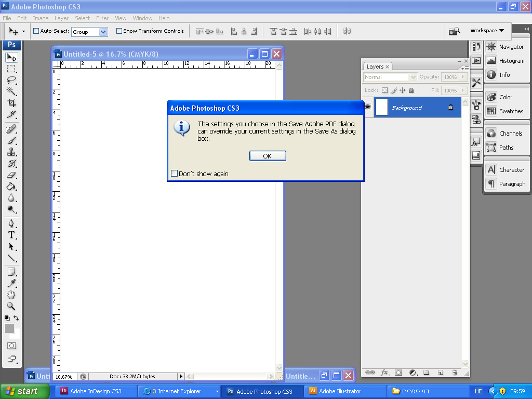Reset default foreground and background colors

[7, 318]
